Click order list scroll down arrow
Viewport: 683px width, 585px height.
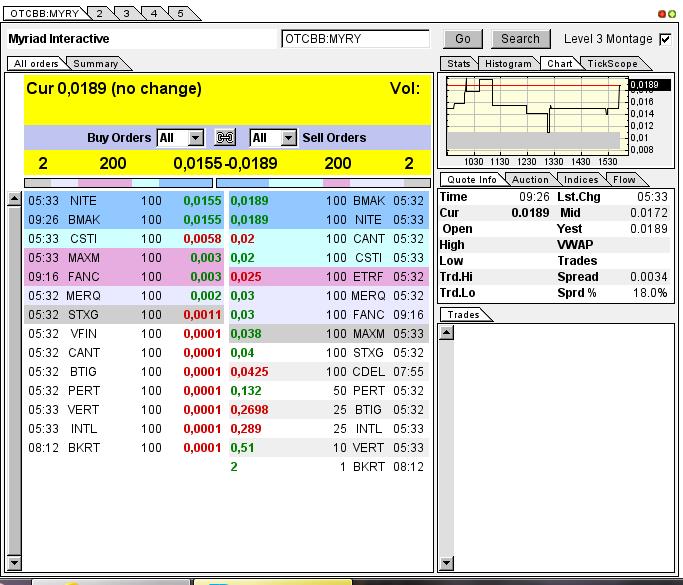coord(14,563)
